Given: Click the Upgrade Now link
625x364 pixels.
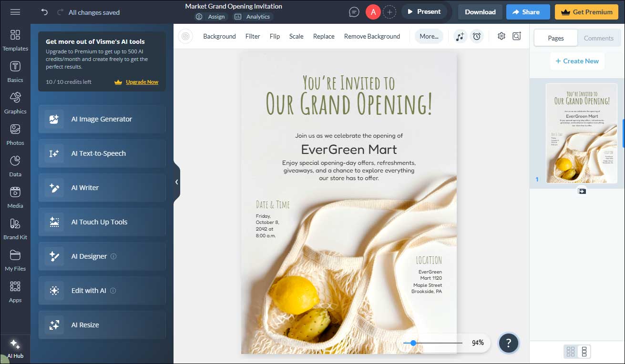Looking at the screenshot, I should pyautogui.click(x=142, y=82).
